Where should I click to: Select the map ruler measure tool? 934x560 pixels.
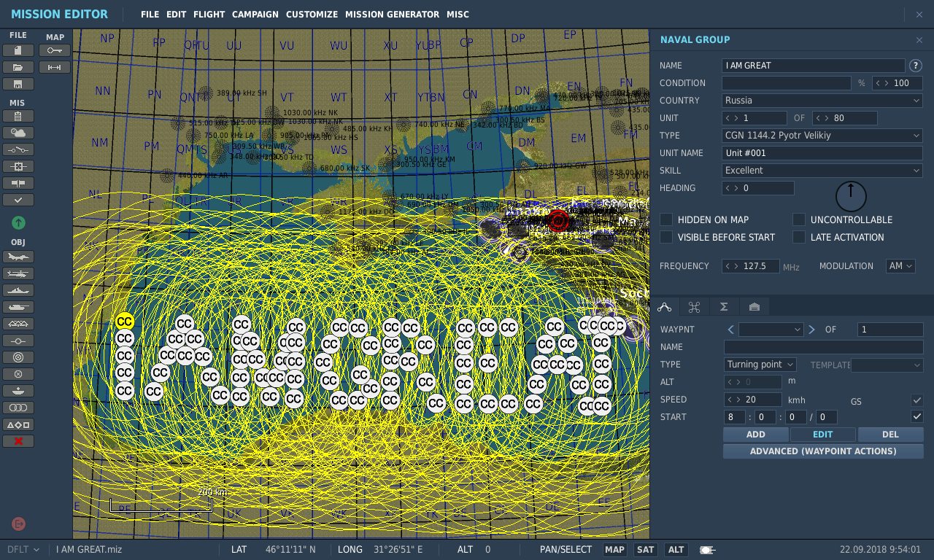tap(55, 67)
